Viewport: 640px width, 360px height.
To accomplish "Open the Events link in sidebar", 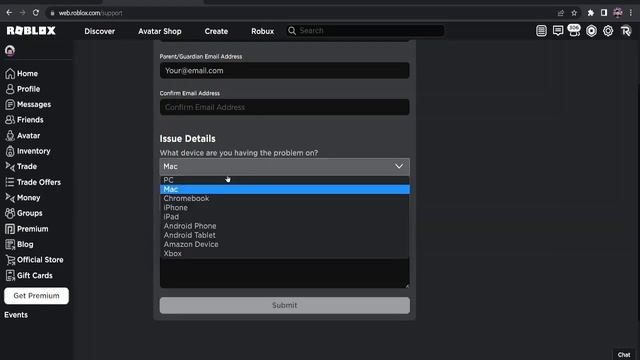I will tap(16, 315).
